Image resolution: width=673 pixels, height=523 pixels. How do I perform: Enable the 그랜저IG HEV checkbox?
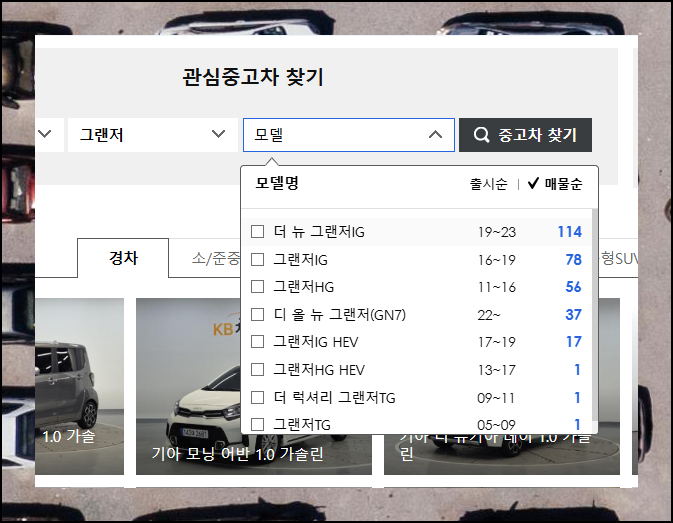(x=257, y=342)
